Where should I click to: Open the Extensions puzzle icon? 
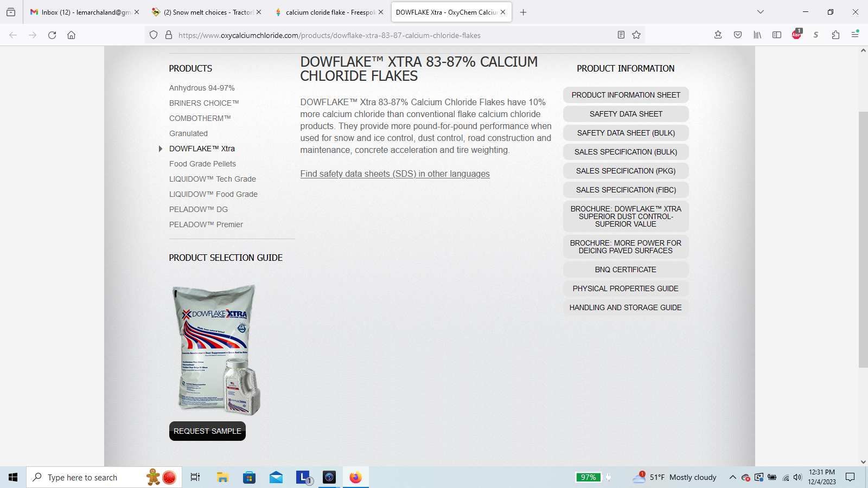pyautogui.click(x=835, y=35)
